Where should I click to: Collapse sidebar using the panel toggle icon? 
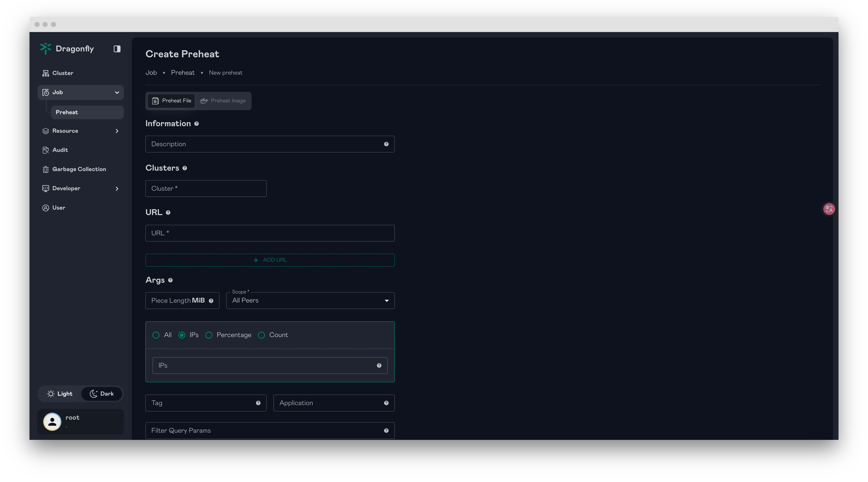click(117, 49)
